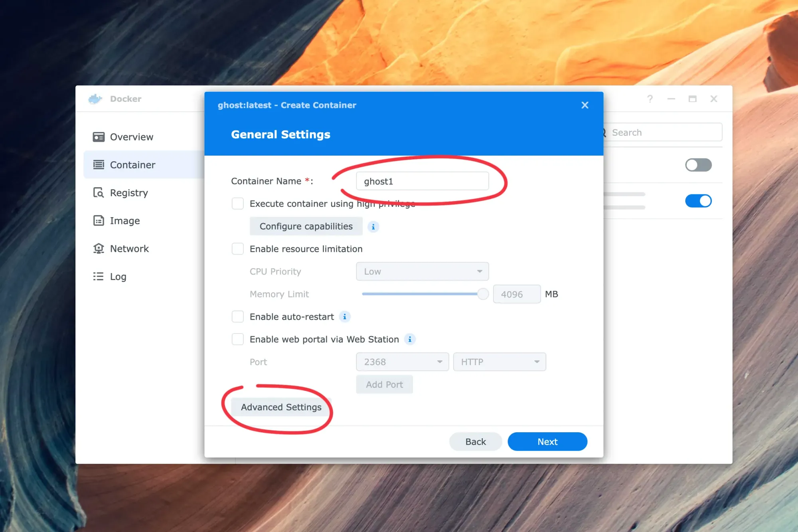Open Advanced Settings

pos(281,407)
